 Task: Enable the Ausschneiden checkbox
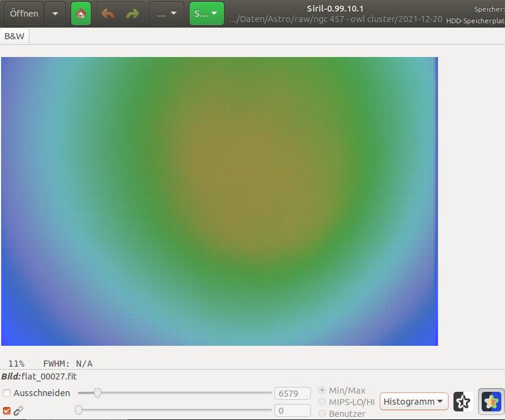coord(7,393)
